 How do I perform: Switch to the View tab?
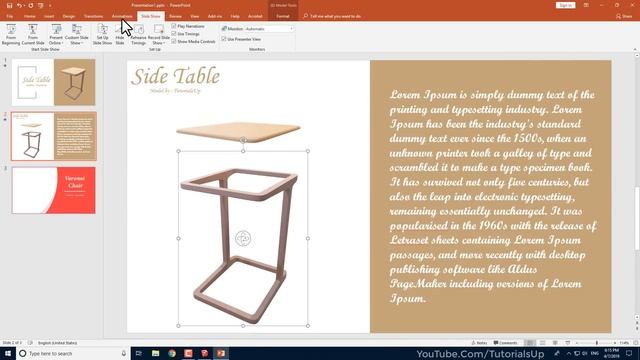point(195,16)
